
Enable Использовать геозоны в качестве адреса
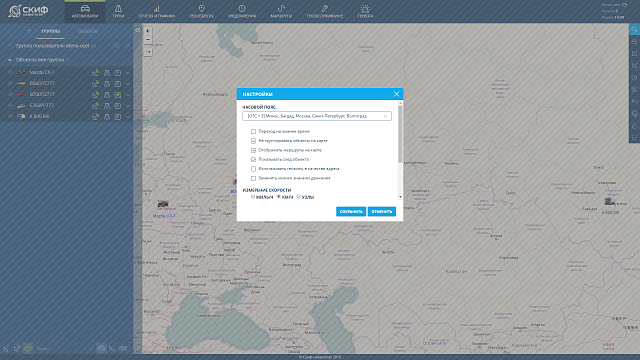(x=253, y=169)
